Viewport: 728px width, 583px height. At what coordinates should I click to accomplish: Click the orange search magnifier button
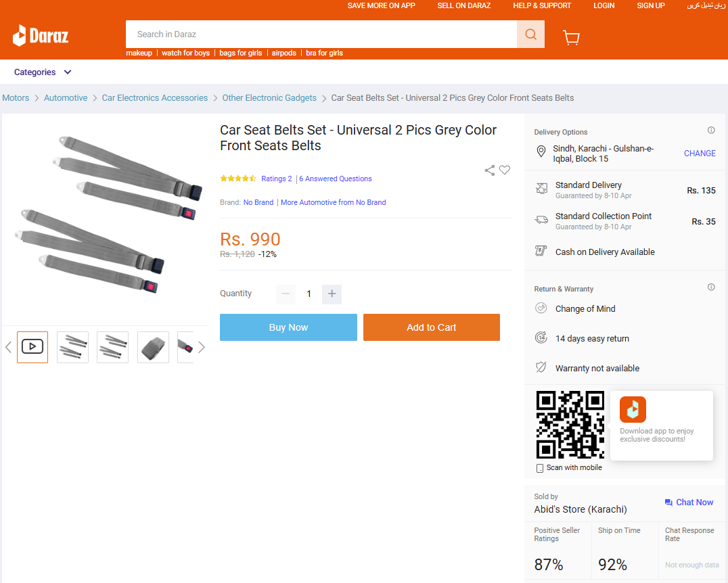[530, 34]
